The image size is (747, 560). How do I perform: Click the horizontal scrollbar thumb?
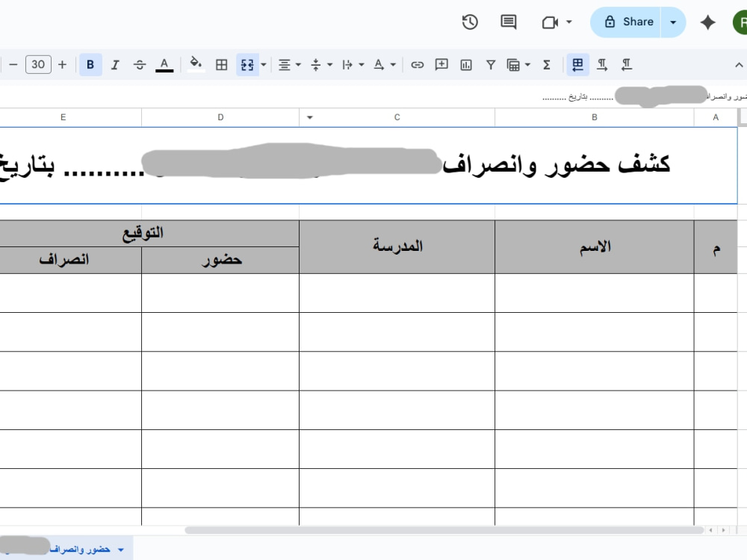pyautogui.click(x=444, y=530)
